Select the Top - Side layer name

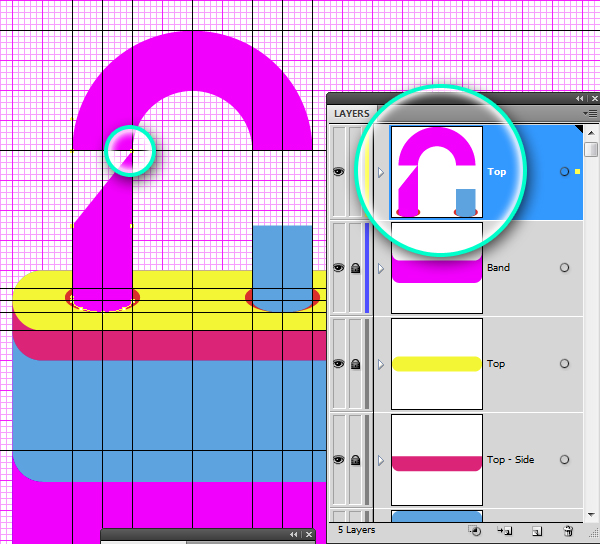[510, 459]
